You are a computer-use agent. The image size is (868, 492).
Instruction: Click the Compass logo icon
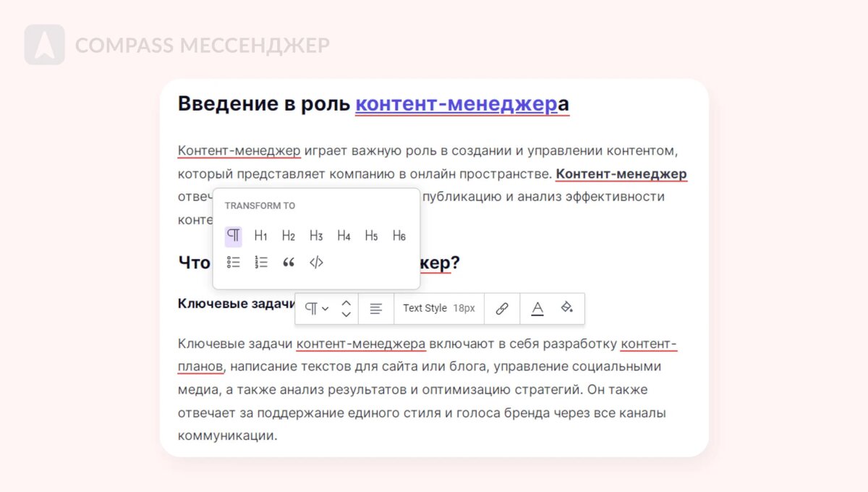(44, 45)
